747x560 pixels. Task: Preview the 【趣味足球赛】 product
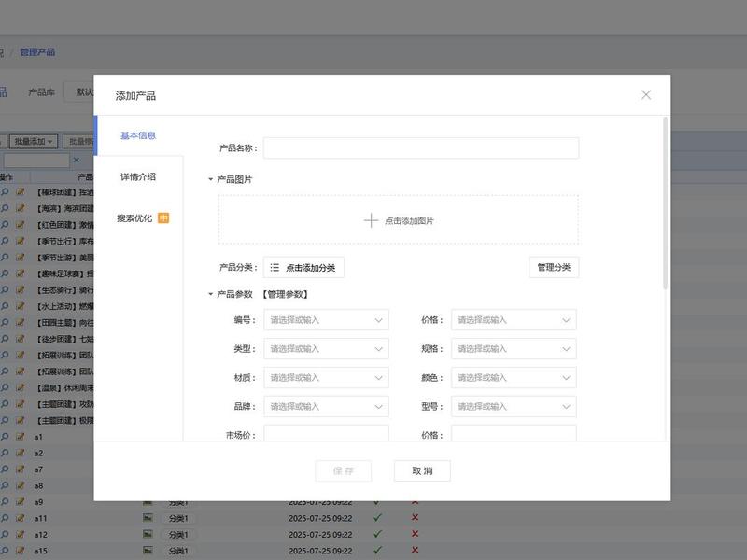pos(5,273)
